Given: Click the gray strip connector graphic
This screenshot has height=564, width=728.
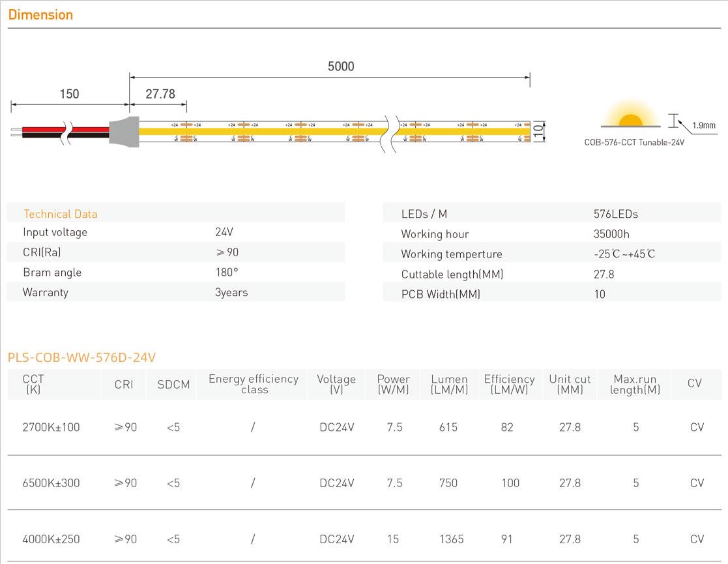Looking at the screenshot, I should coord(124,130).
